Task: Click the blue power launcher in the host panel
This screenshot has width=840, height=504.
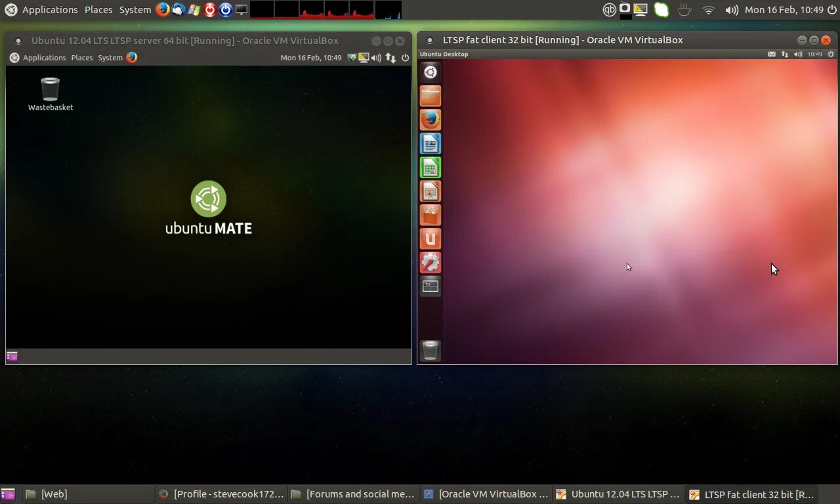Action: tap(226, 10)
